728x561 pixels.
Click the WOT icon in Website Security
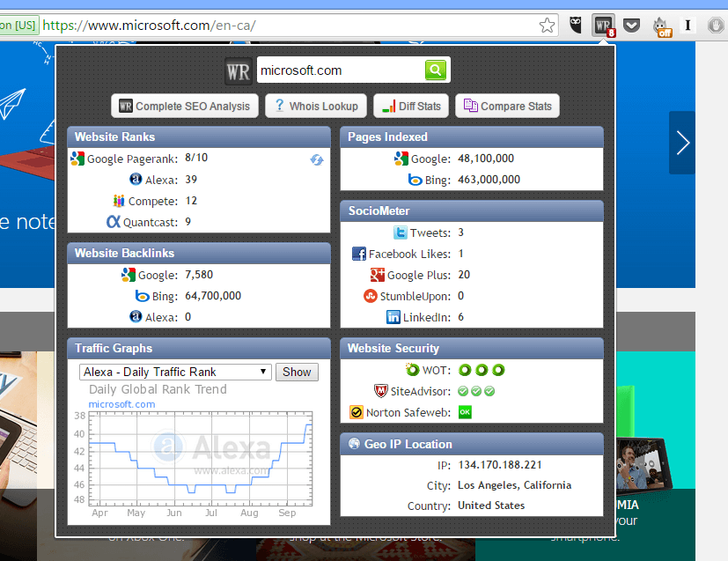click(x=412, y=370)
